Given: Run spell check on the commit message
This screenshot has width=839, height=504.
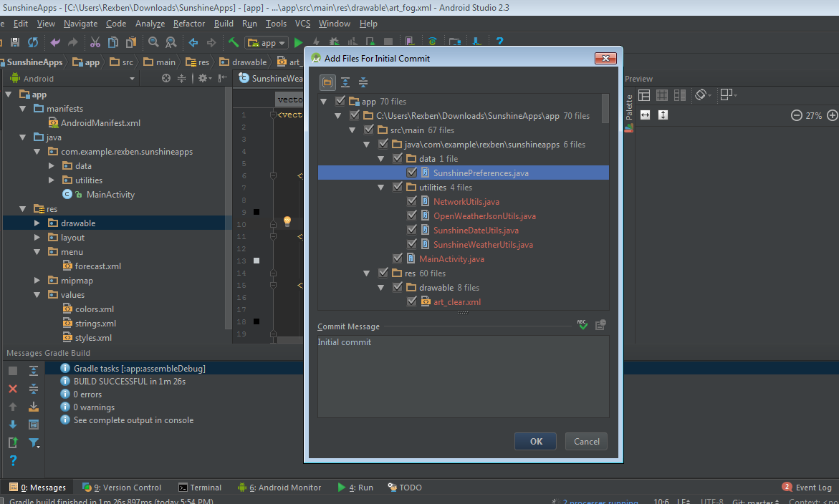Looking at the screenshot, I should coord(582,324).
